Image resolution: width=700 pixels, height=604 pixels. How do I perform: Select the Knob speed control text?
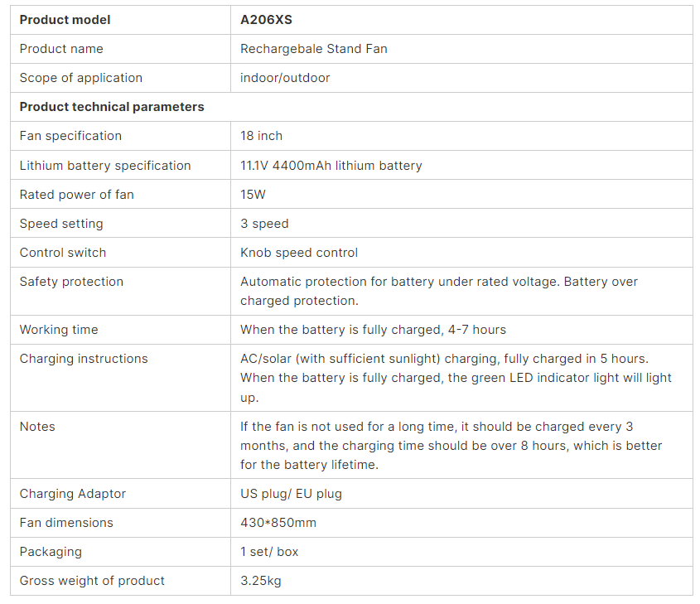tap(299, 253)
